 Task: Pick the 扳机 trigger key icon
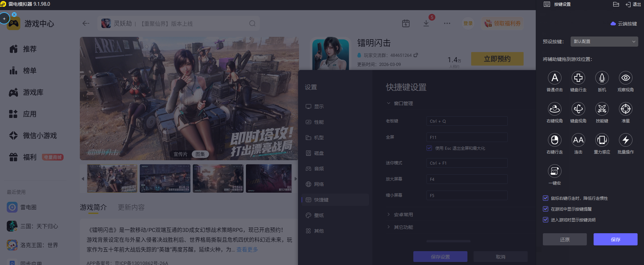pyautogui.click(x=602, y=78)
